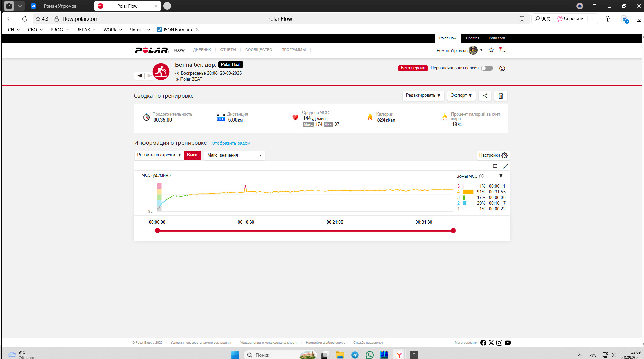Expand chart to fullscreen icon
Image resolution: width=644 pixels, height=359 pixels.
click(506, 166)
